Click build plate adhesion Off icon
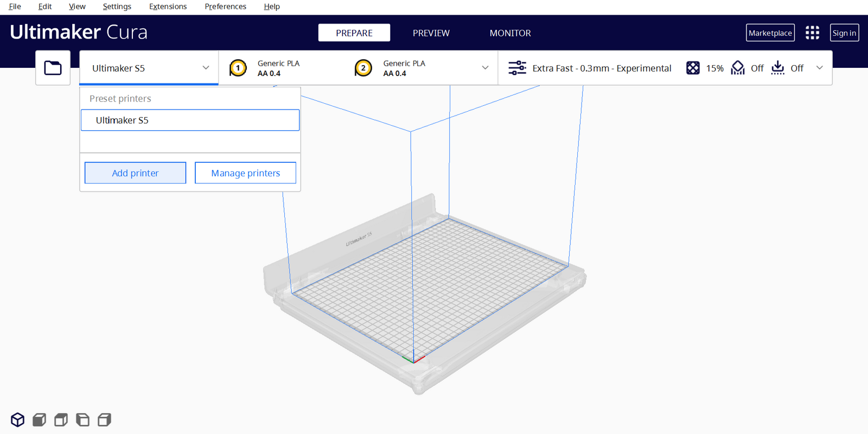Viewport: 868px width, 434px height. coord(777,68)
